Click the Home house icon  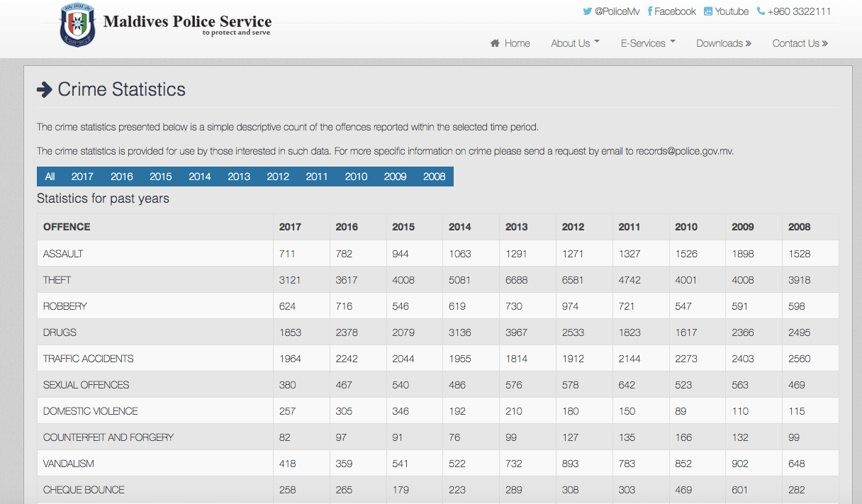(x=495, y=43)
